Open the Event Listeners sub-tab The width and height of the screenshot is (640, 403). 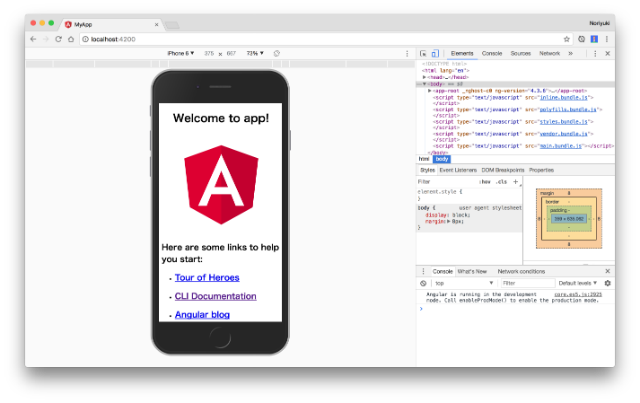(x=458, y=170)
